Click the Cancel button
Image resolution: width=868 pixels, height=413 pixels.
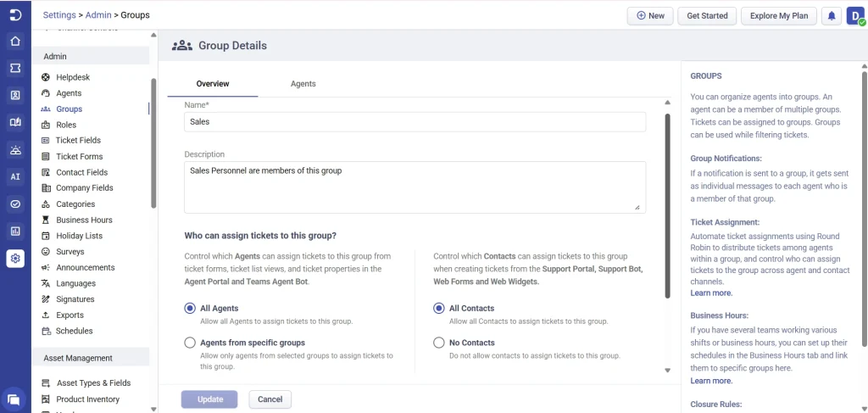(x=270, y=399)
